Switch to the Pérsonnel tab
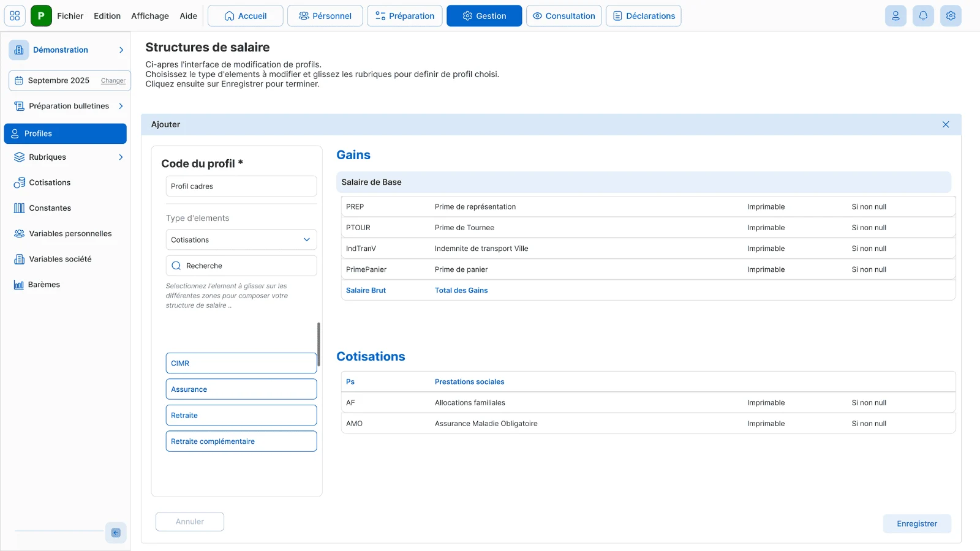The height and width of the screenshot is (551, 980). pyautogui.click(x=325, y=16)
